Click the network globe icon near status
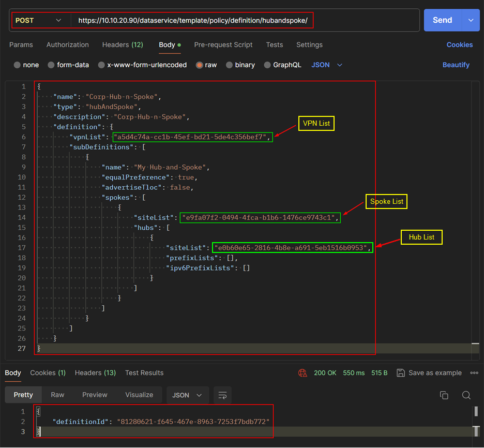484x448 pixels. (x=303, y=373)
